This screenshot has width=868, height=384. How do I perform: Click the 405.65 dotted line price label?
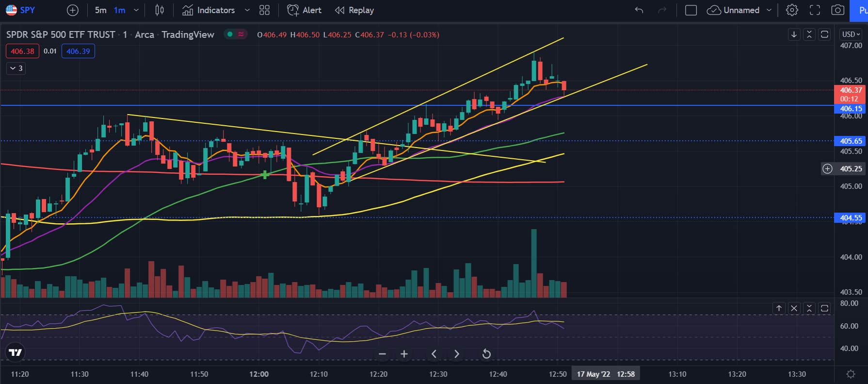point(851,141)
